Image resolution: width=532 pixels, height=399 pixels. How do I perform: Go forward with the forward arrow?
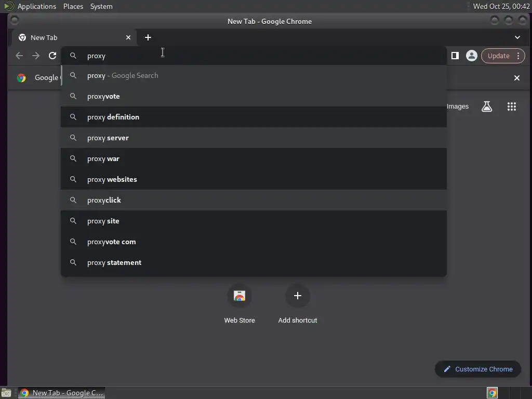point(36,56)
